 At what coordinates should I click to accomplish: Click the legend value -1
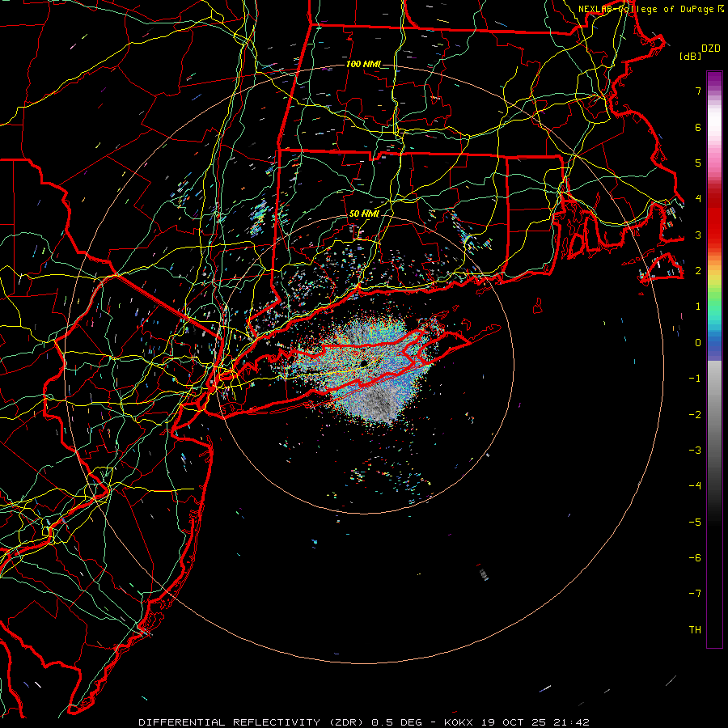pyautogui.click(x=695, y=379)
